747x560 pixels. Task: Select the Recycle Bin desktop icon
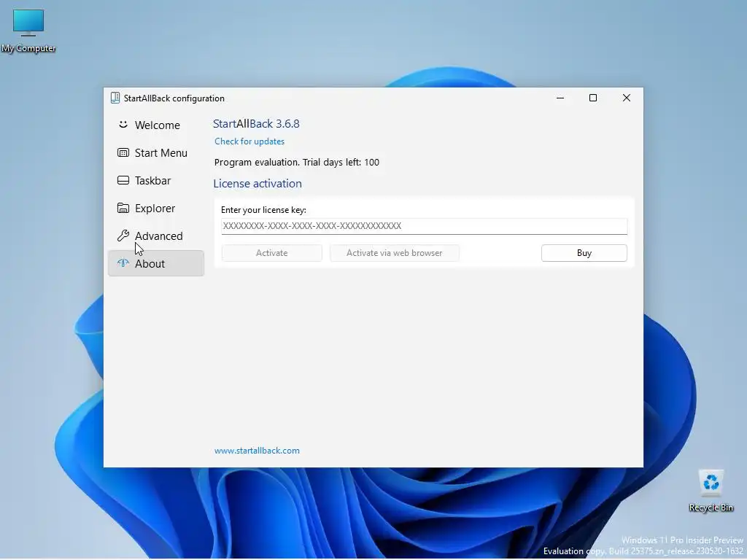711,491
